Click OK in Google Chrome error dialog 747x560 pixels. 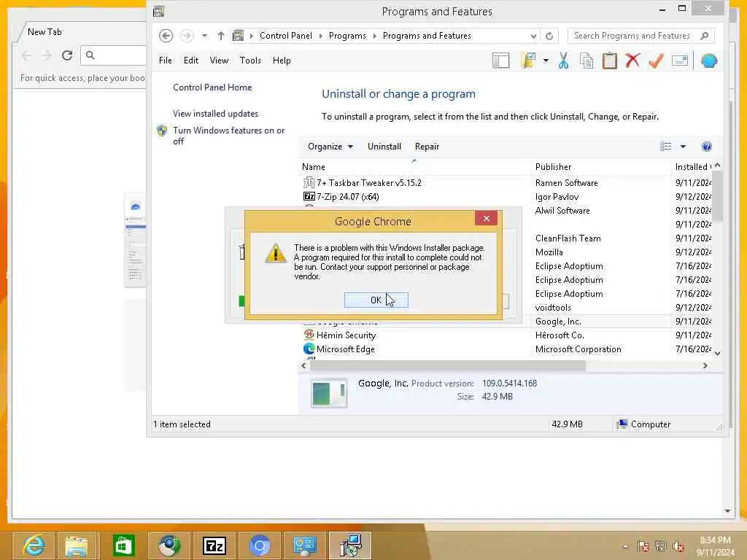tap(376, 300)
